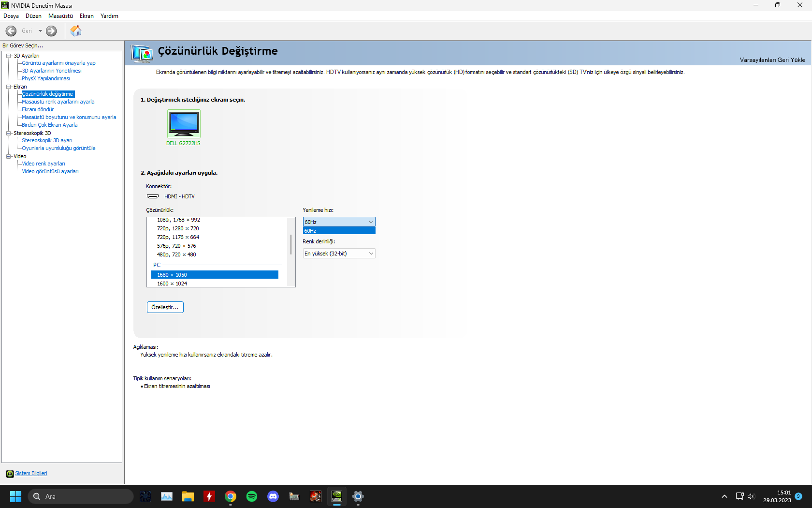Open the Masaüstü menu
812x508 pixels.
point(60,16)
